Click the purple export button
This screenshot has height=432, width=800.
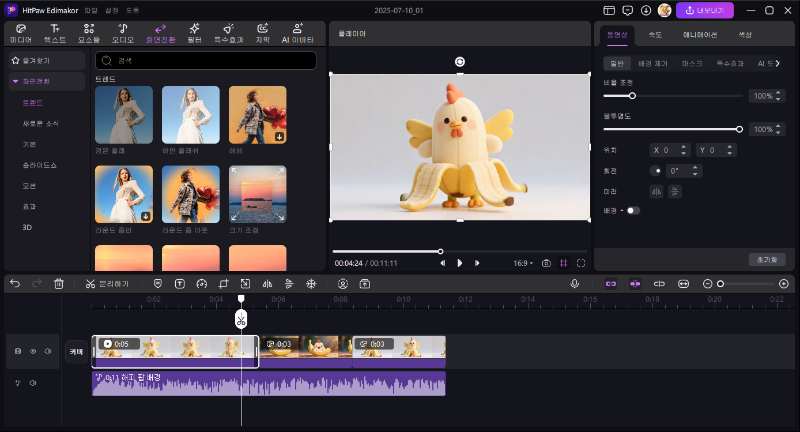(705, 10)
